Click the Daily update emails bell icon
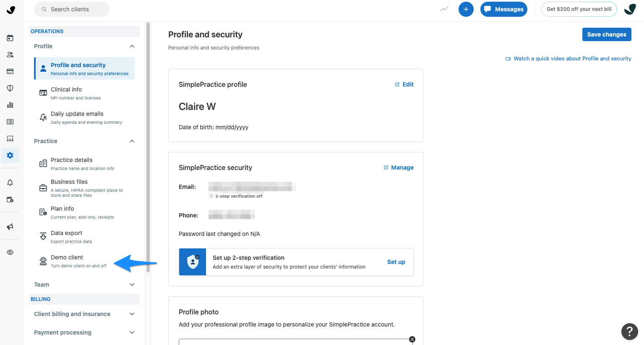The image size is (644, 345). [x=43, y=117]
